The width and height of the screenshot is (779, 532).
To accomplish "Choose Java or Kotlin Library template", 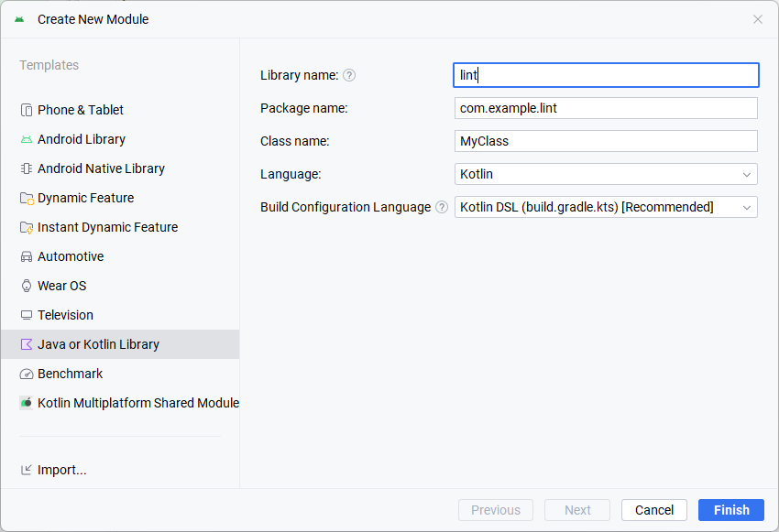I will coord(98,344).
